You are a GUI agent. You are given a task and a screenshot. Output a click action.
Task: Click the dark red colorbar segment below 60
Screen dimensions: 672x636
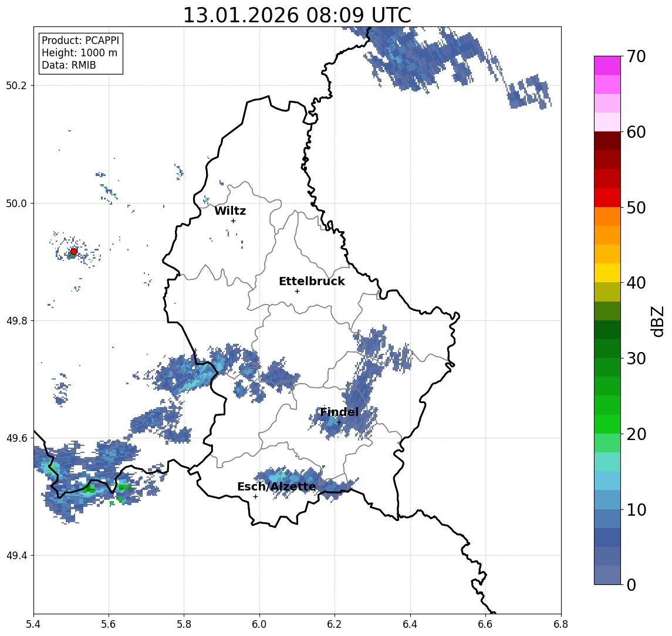click(607, 141)
